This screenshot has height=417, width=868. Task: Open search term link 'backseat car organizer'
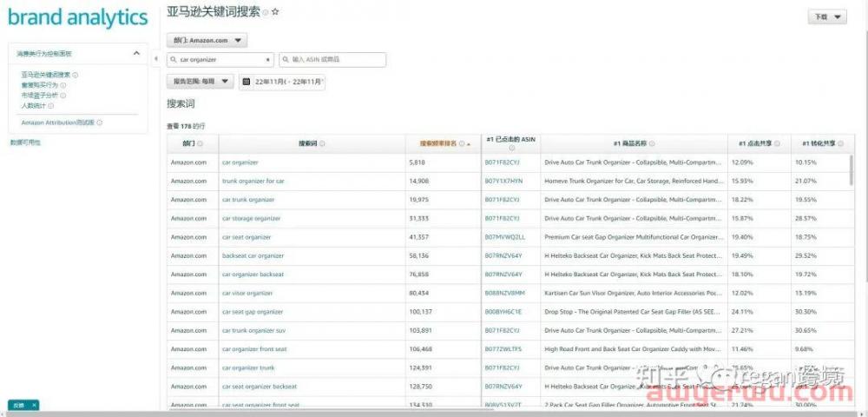[x=253, y=256]
